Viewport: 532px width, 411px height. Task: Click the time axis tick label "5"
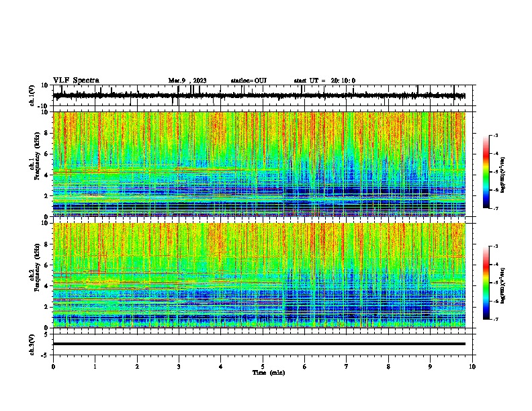(263, 367)
